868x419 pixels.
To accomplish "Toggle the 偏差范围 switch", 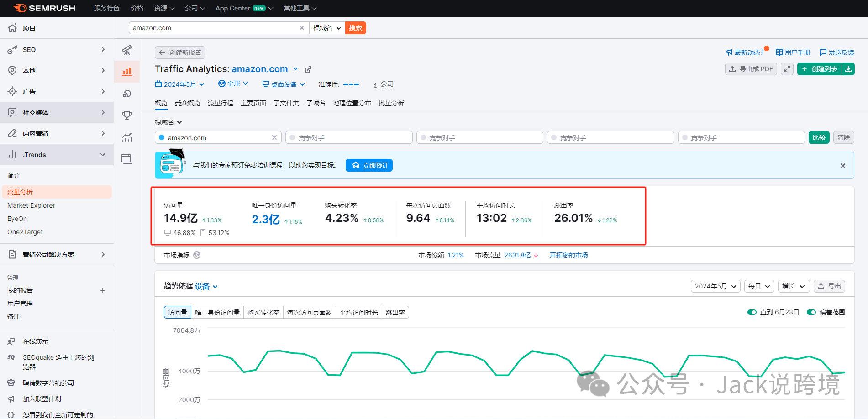I will pyautogui.click(x=811, y=312).
